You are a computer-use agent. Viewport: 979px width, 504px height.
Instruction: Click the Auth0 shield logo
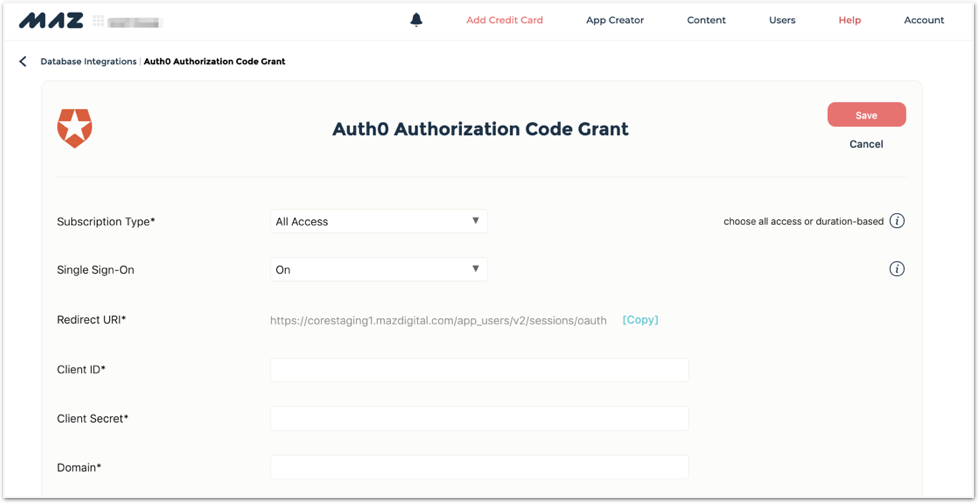click(74, 128)
